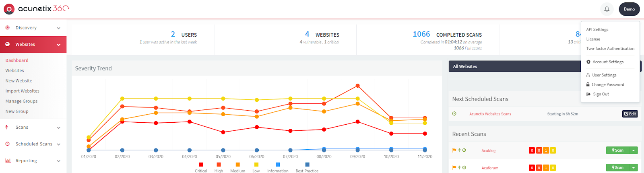Image resolution: width=644 pixels, height=173 pixels.
Task: Click the Account Settings gear icon
Action: pyautogui.click(x=588, y=62)
